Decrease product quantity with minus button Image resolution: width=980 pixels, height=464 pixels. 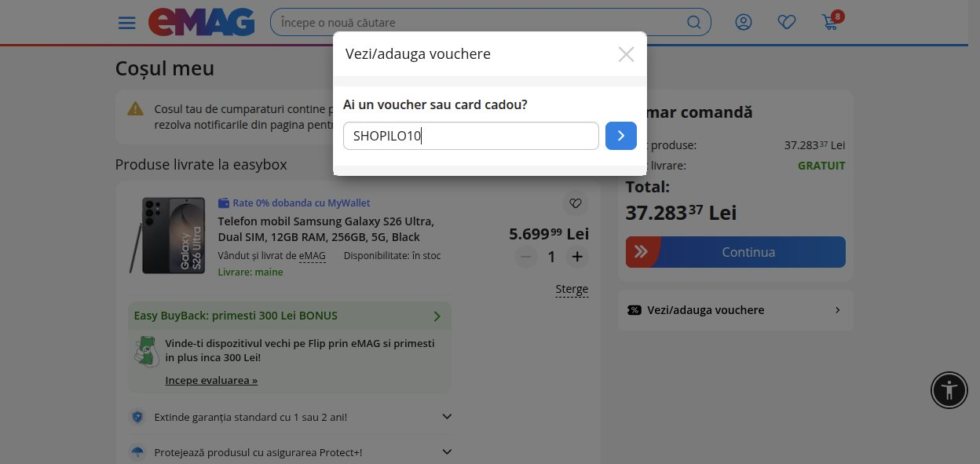(x=526, y=257)
